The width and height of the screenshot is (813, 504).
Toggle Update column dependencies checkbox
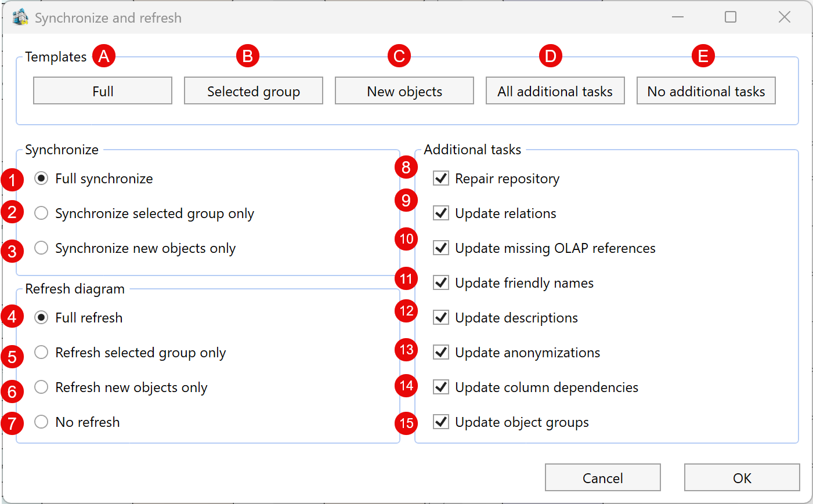point(441,387)
